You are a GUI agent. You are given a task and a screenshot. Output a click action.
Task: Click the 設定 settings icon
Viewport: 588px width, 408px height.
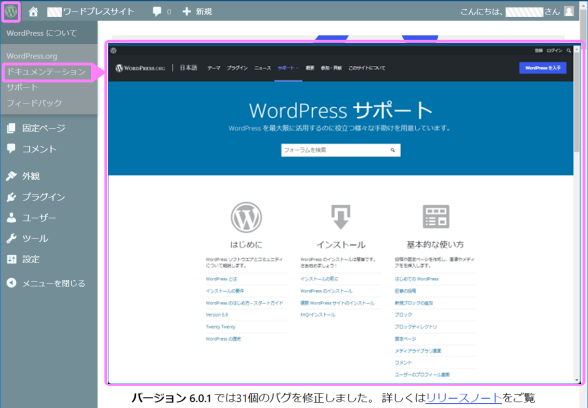coord(11,259)
